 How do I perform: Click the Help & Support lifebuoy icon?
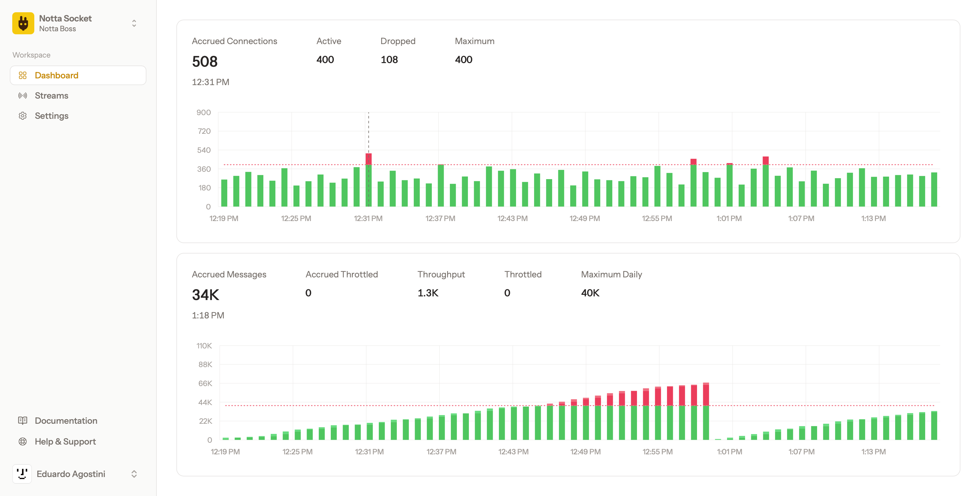point(23,441)
